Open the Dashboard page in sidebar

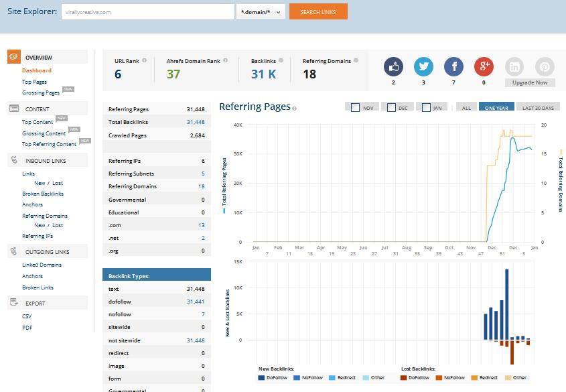(x=36, y=70)
